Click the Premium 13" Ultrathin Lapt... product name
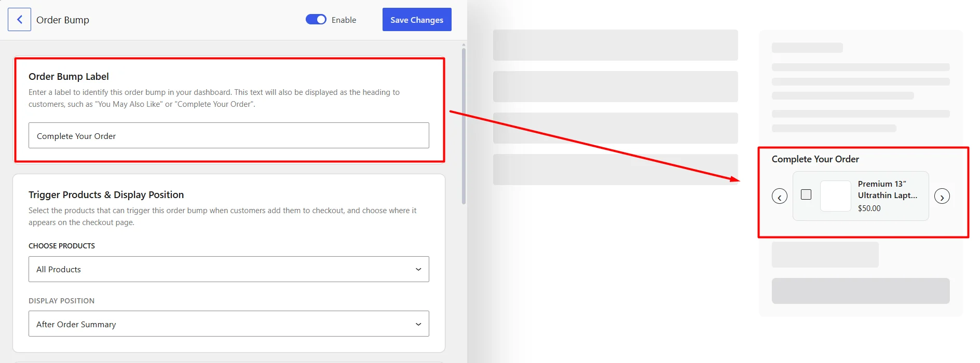 click(888, 190)
